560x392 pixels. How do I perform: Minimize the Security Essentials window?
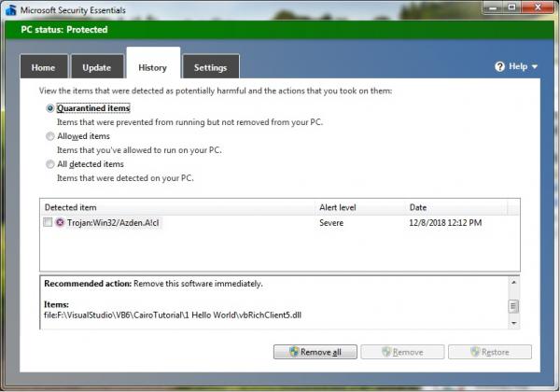493,7
